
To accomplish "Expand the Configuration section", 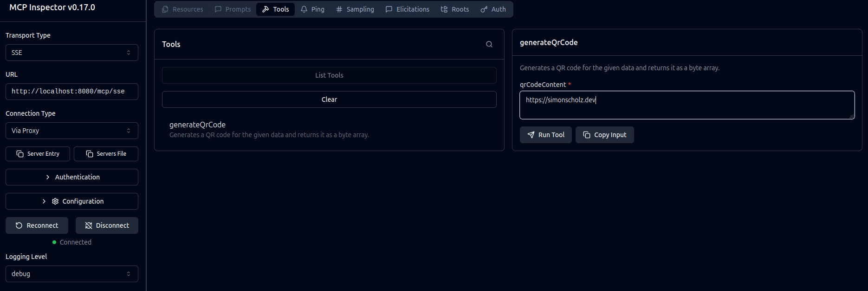I will coord(72,201).
